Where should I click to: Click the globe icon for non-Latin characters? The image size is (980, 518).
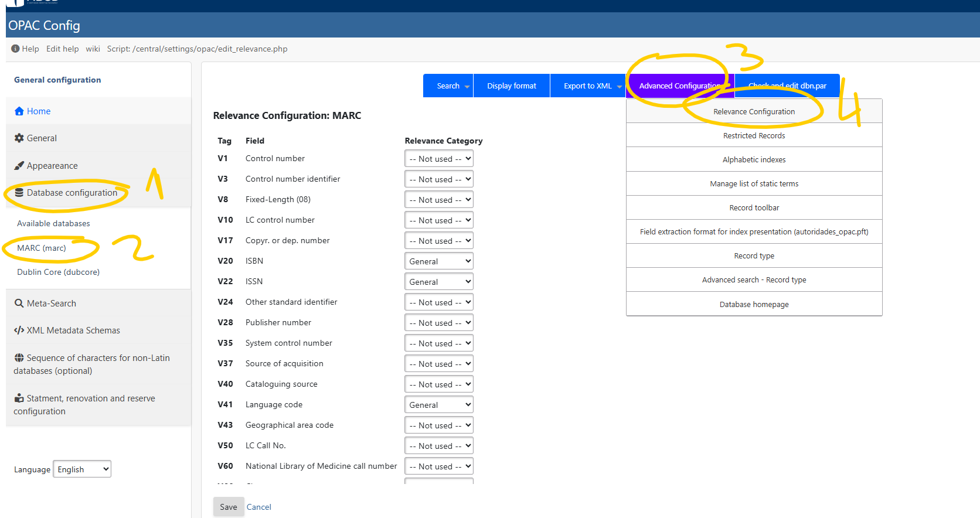[x=19, y=358]
